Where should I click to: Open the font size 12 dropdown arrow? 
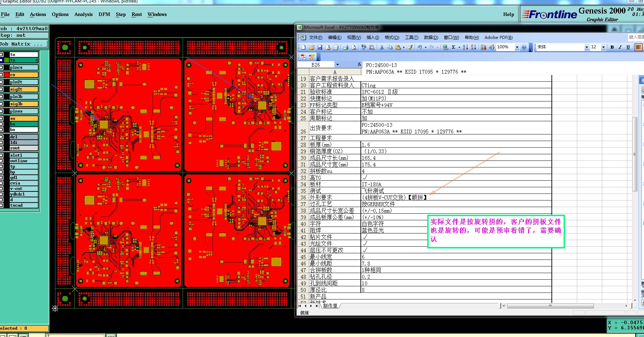tap(603, 47)
